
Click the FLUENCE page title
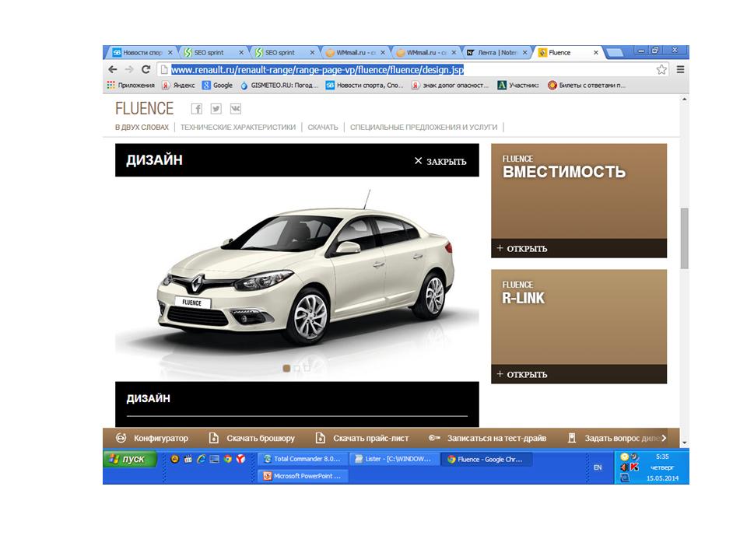pos(145,109)
